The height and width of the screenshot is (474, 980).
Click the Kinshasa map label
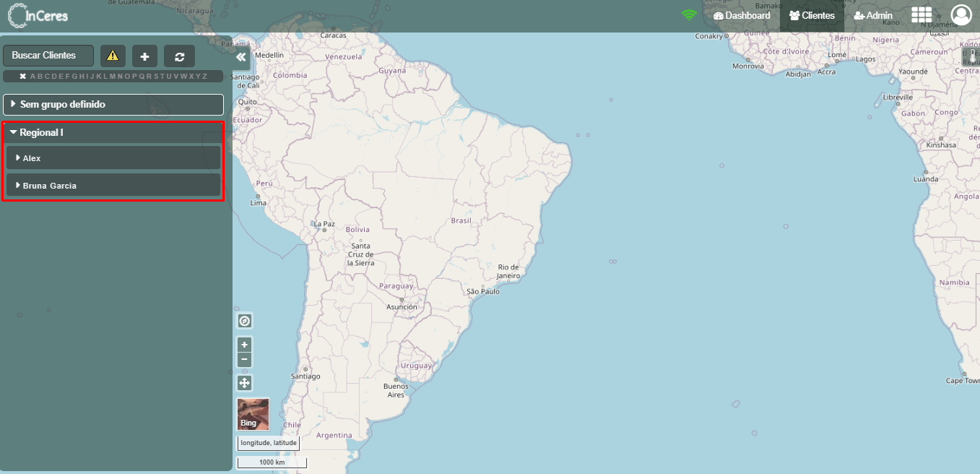tap(941, 145)
